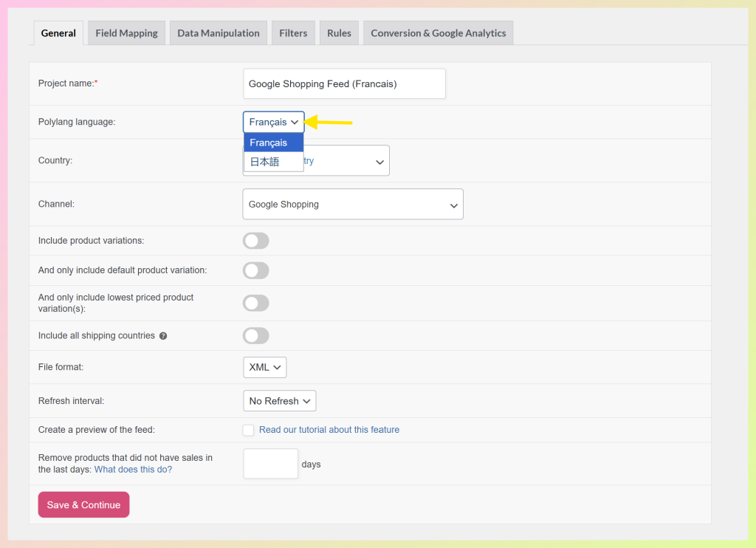This screenshot has width=756, height=548.
Task: Expand the Refresh interval dropdown
Action: click(x=279, y=401)
